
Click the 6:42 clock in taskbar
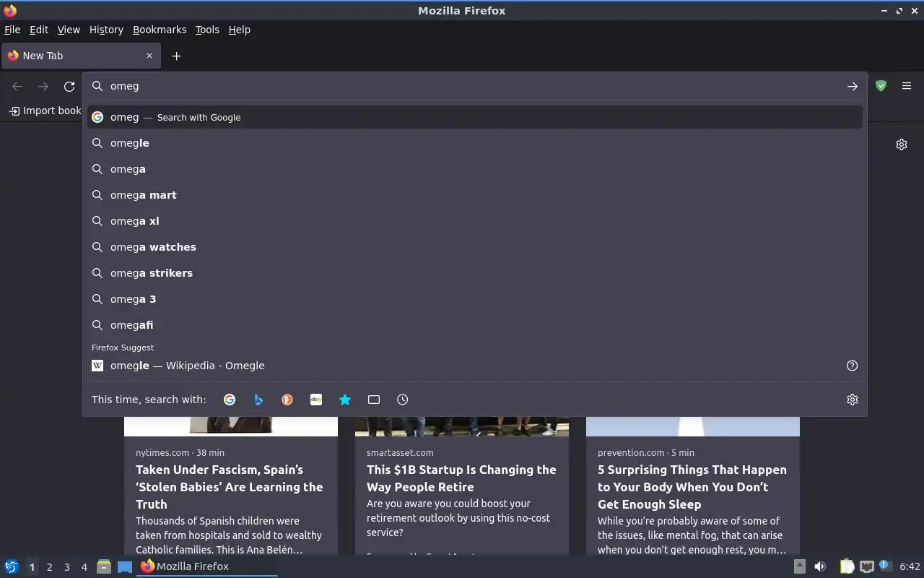point(910,566)
